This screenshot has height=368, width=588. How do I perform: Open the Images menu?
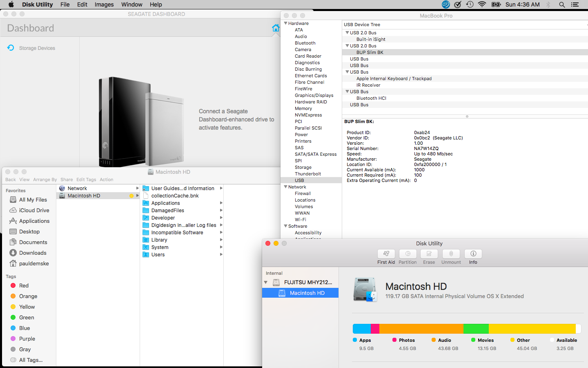104,4
